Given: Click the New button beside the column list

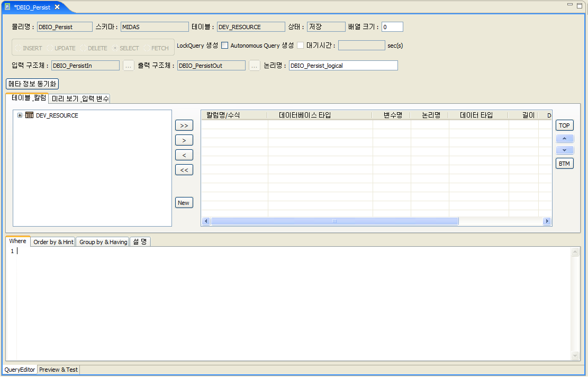Looking at the screenshot, I should (184, 202).
